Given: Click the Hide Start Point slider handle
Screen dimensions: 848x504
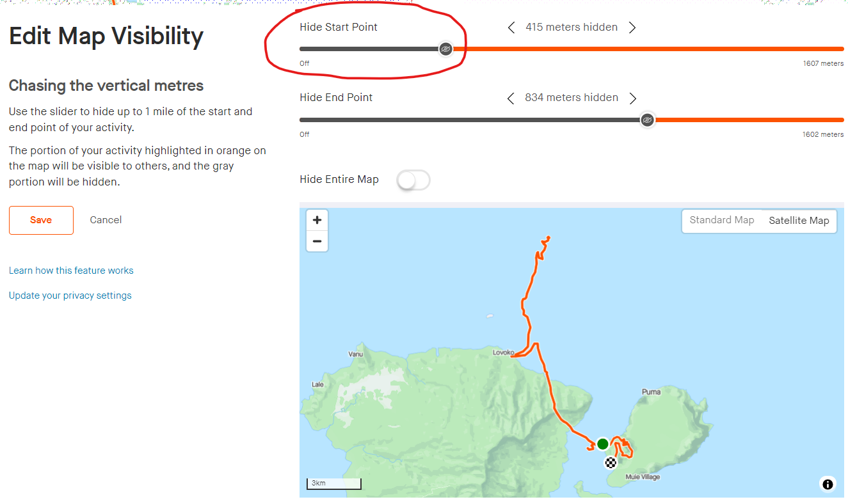Looking at the screenshot, I should (446, 49).
